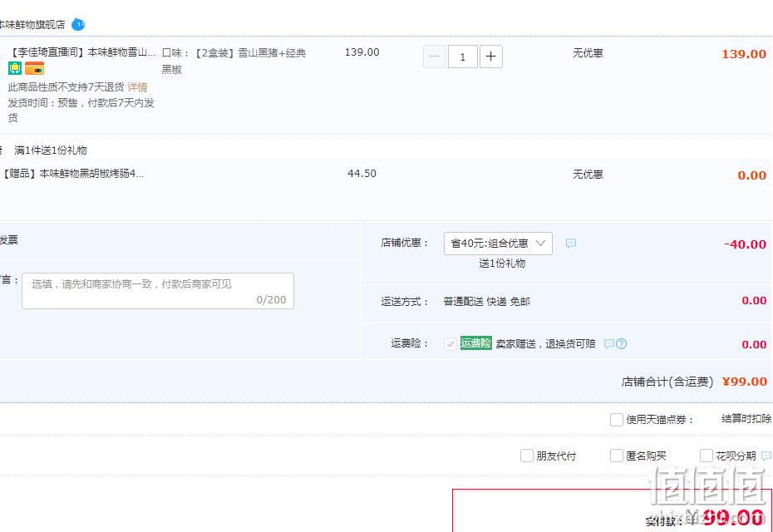Open the 详情 link about 7-day returns

pyautogui.click(x=137, y=87)
